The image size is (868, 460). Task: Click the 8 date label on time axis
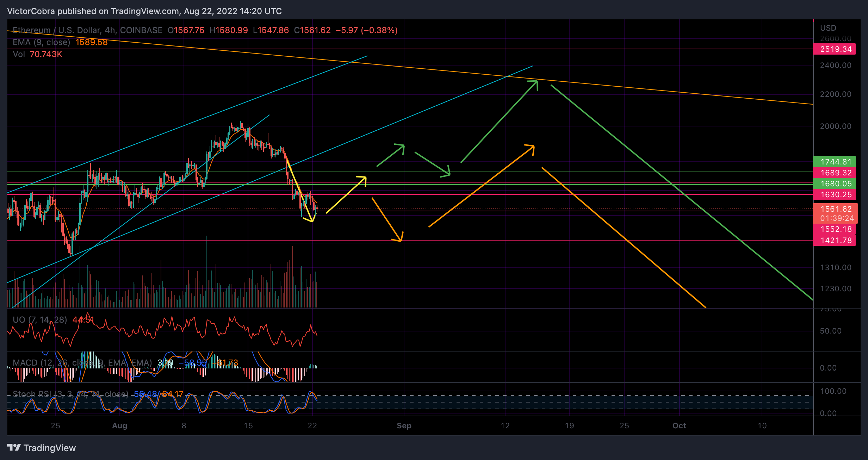click(184, 425)
